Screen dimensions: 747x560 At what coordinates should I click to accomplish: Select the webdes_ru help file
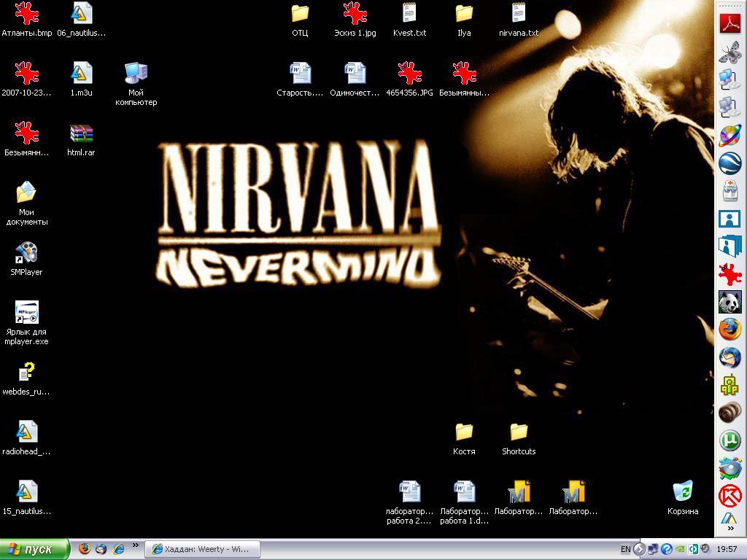(x=27, y=378)
